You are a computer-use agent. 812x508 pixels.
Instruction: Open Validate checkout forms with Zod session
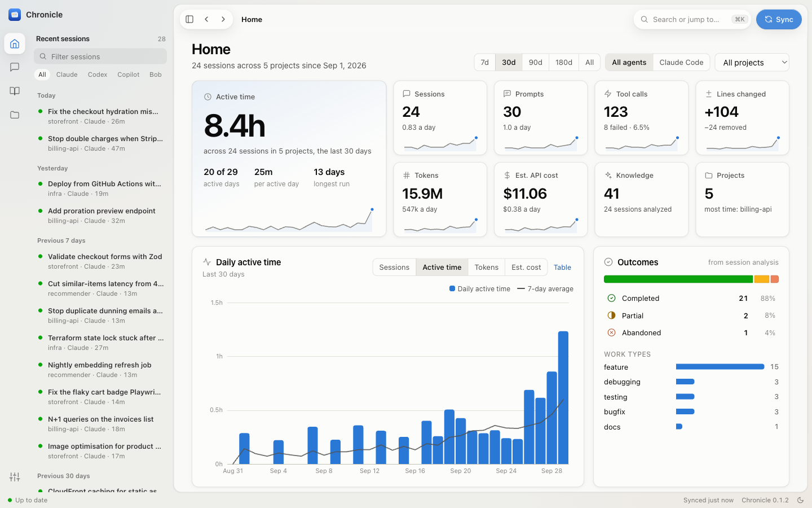tap(100, 261)
